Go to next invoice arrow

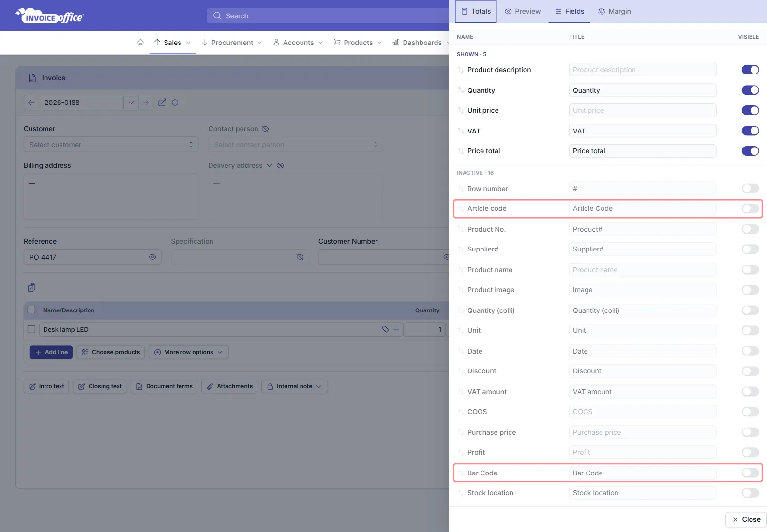tap(146, 103)
